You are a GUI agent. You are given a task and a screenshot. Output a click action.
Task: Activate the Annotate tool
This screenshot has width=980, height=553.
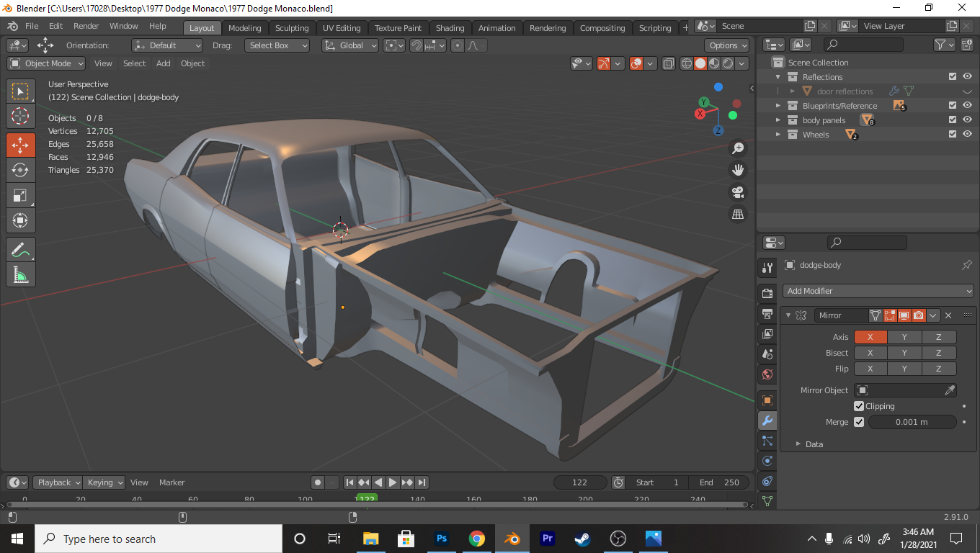point(20,250)
